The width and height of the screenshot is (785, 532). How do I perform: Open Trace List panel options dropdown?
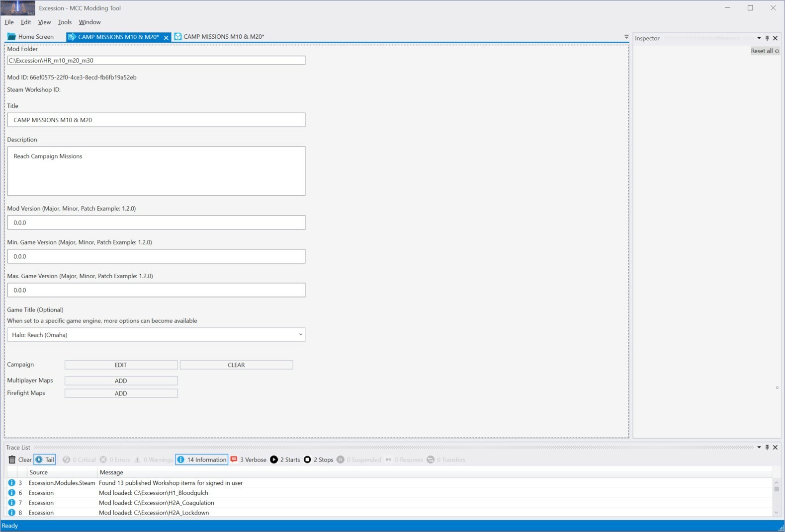click(759, 448)
